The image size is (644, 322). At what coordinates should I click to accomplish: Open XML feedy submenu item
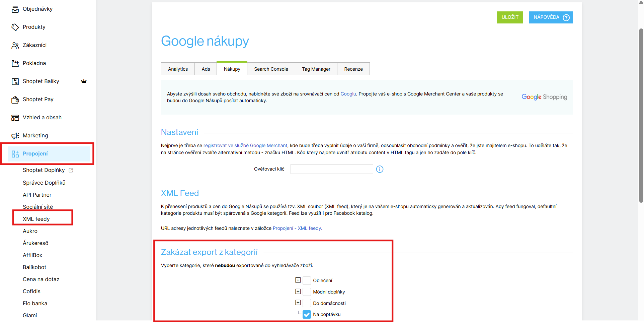36,219
